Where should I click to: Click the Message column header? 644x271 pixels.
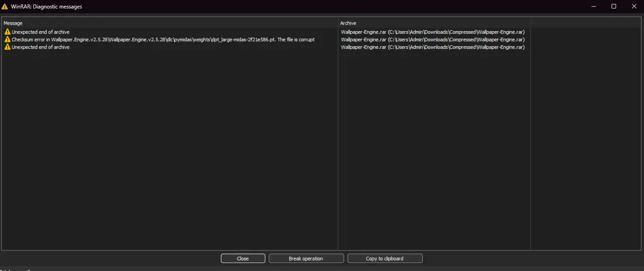(170, 23)
